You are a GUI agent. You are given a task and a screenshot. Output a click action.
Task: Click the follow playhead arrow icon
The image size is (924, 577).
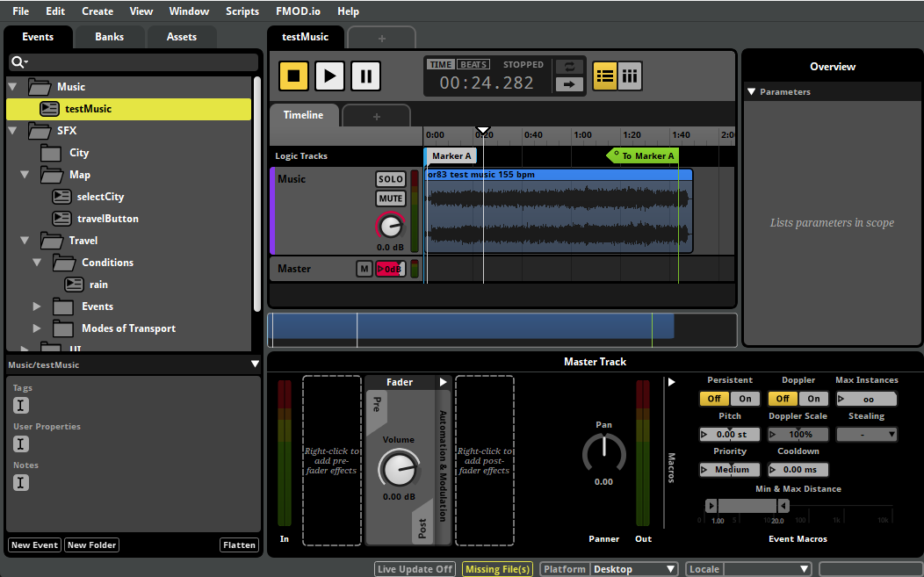click(x=569, y=84)
